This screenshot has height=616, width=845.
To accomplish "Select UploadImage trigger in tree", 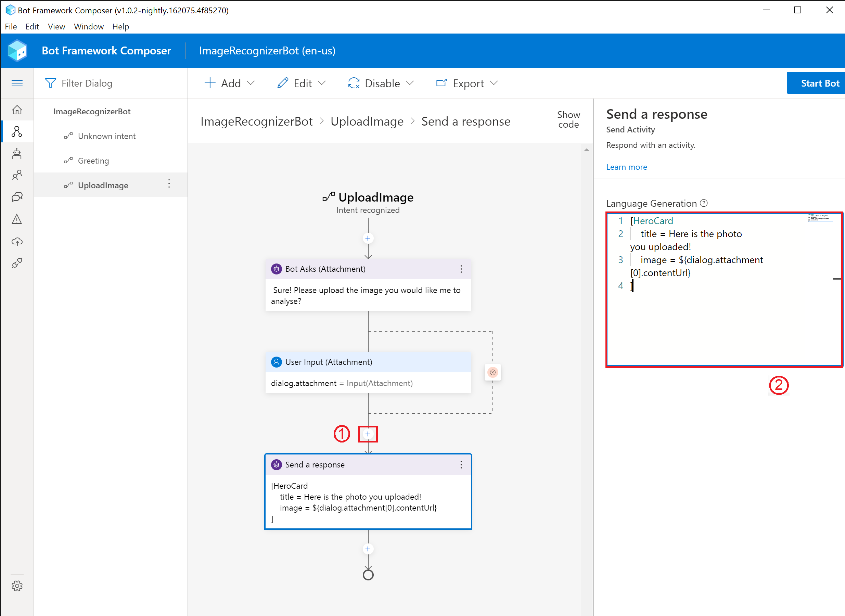I will 111,185.
